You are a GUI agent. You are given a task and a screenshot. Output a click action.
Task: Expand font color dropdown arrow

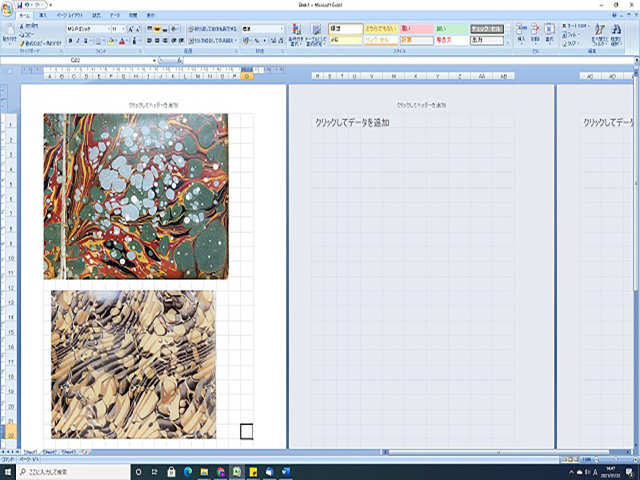127,41
